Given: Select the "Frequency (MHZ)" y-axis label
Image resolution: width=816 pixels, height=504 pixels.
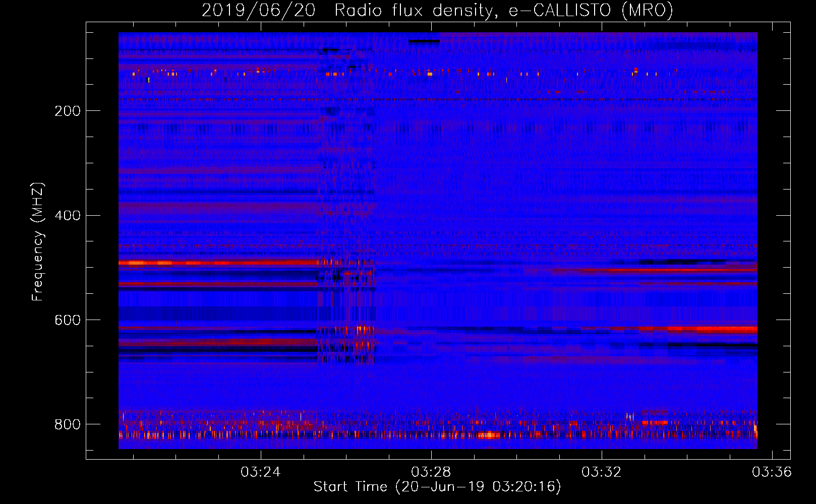Looking at the screenshot, I should point(38,241).
